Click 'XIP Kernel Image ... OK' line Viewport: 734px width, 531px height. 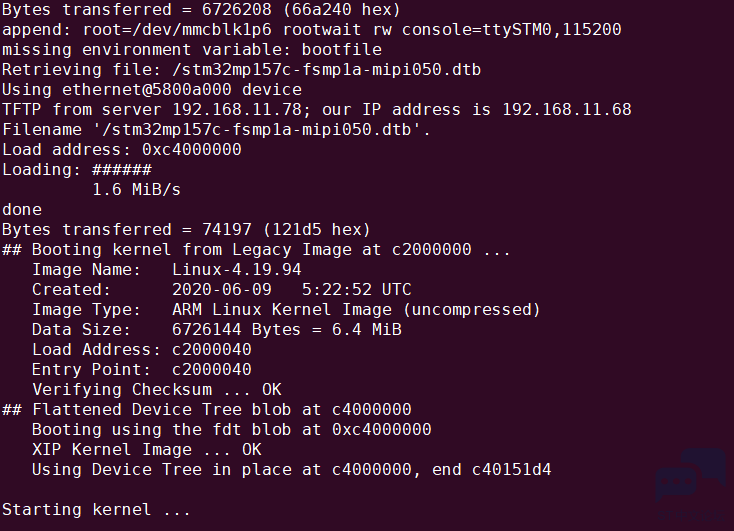click(x=147, y=450)
